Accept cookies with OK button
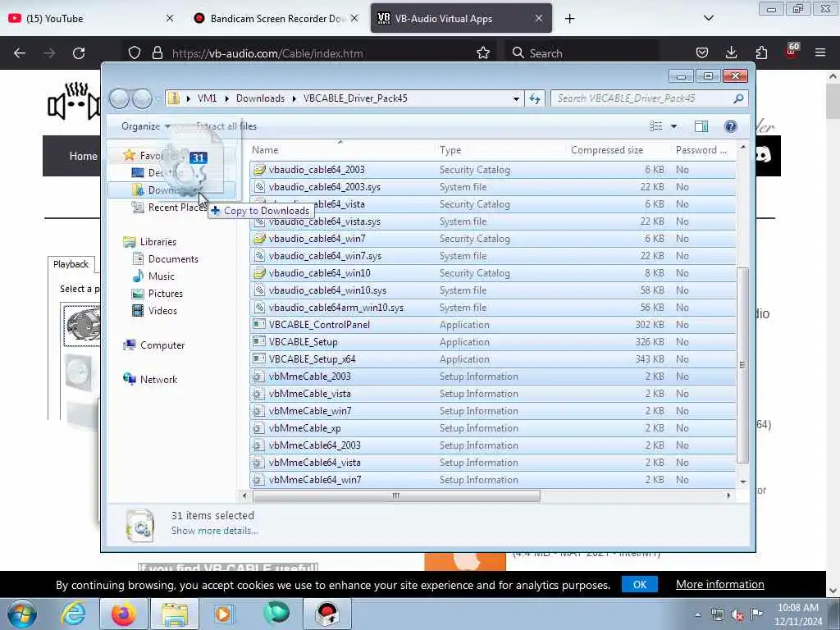Image resolution: width=840 pixels, height=630 pixels. [640, 584]
